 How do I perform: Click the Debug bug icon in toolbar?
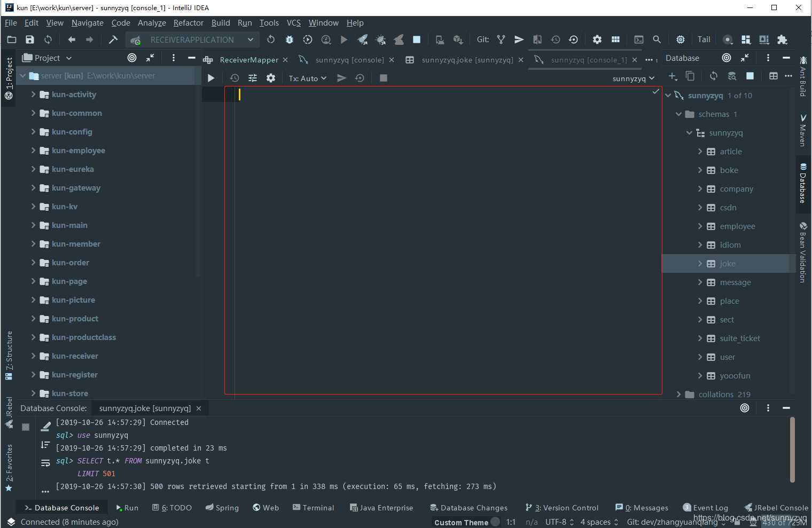coord(290,40)
